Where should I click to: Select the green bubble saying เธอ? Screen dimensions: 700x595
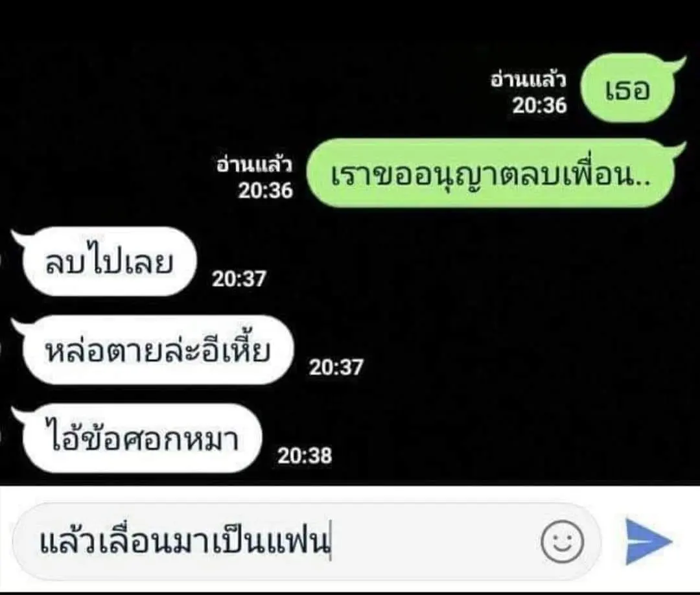click(x=627, y=88)
